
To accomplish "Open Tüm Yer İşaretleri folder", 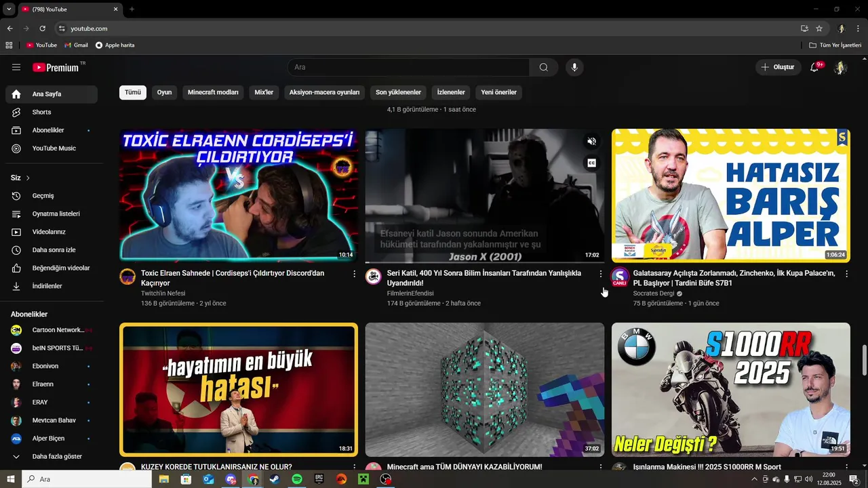I will tap(835, 45).
